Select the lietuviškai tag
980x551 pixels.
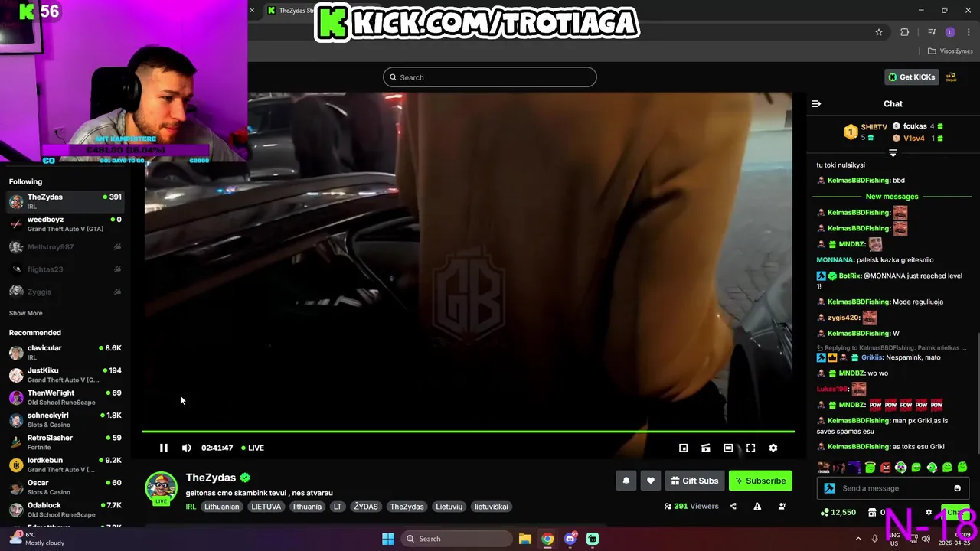coord(491,507)
